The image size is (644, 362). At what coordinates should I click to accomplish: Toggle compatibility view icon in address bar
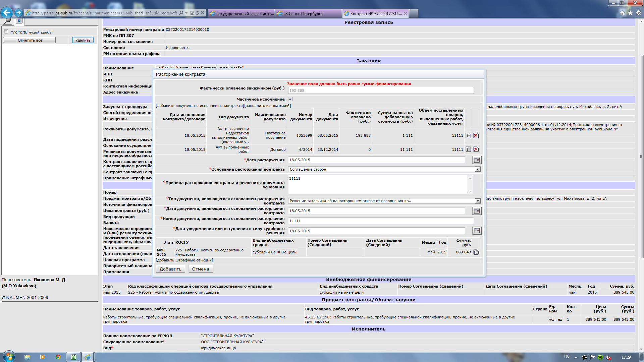coord(192,13)
